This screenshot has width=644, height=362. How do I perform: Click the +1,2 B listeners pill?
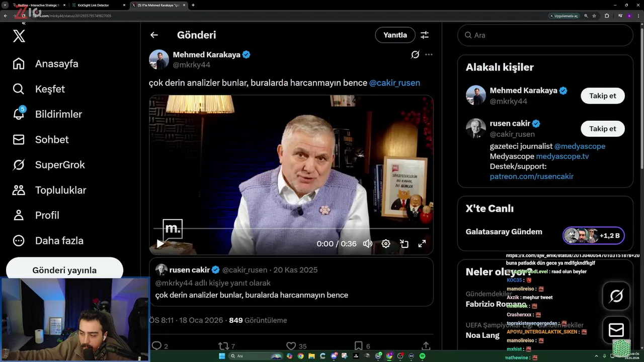click(x=594, y=235)
